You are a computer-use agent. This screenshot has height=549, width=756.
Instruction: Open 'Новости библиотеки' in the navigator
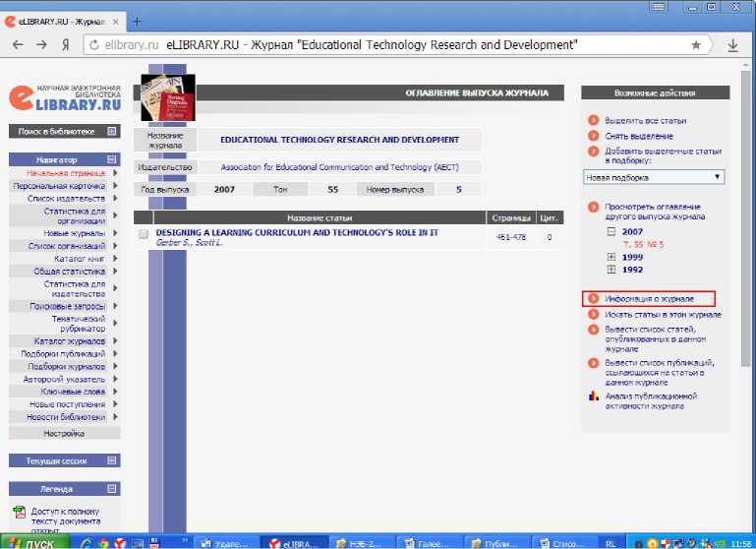(66, 417)
